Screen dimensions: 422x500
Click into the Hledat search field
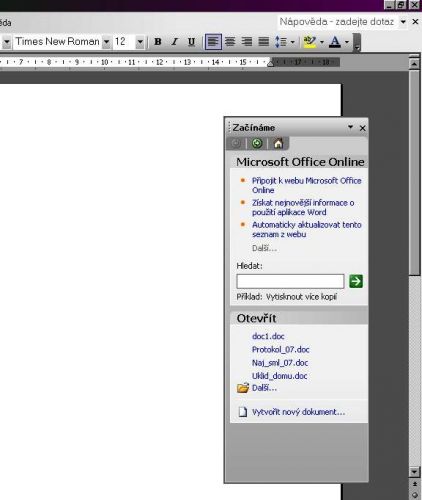tap(290, 281)
